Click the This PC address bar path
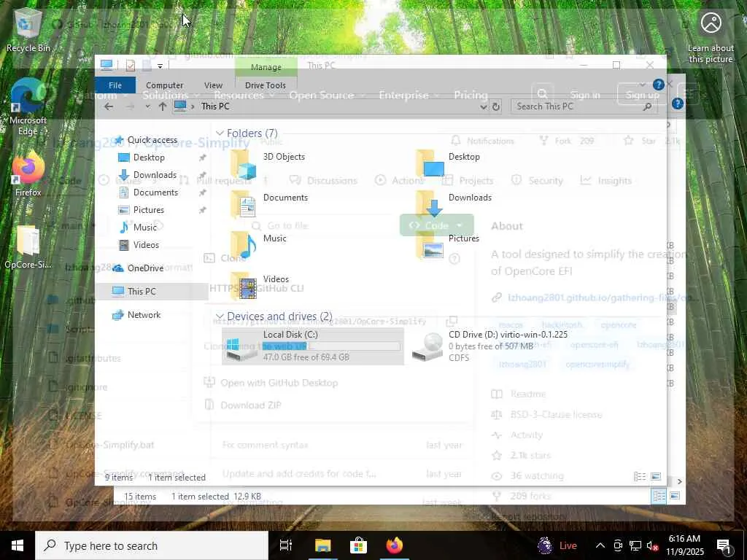 point(215,106)
